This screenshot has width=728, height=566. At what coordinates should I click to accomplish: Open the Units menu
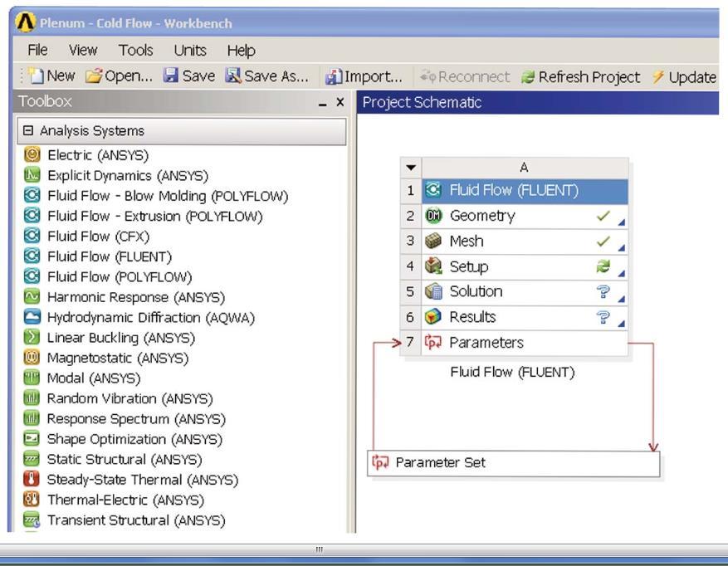190,50
